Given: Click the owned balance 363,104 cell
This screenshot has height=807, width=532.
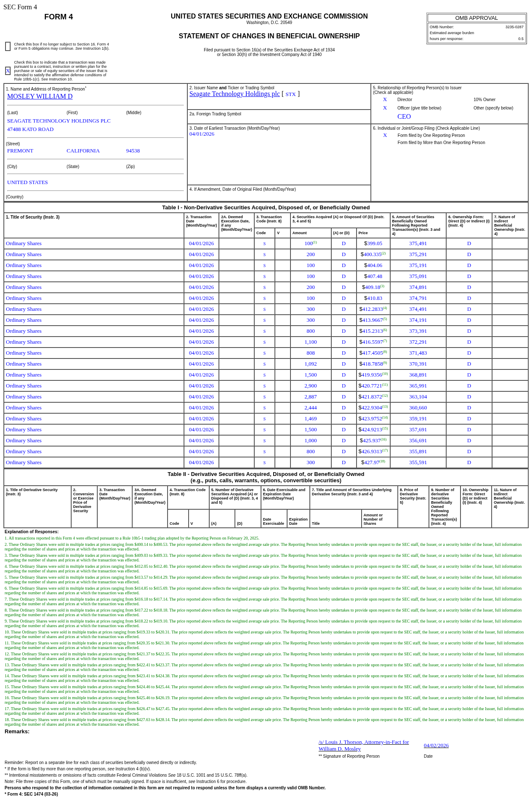Looking at the screenshot, I should [x=418, y=397].
